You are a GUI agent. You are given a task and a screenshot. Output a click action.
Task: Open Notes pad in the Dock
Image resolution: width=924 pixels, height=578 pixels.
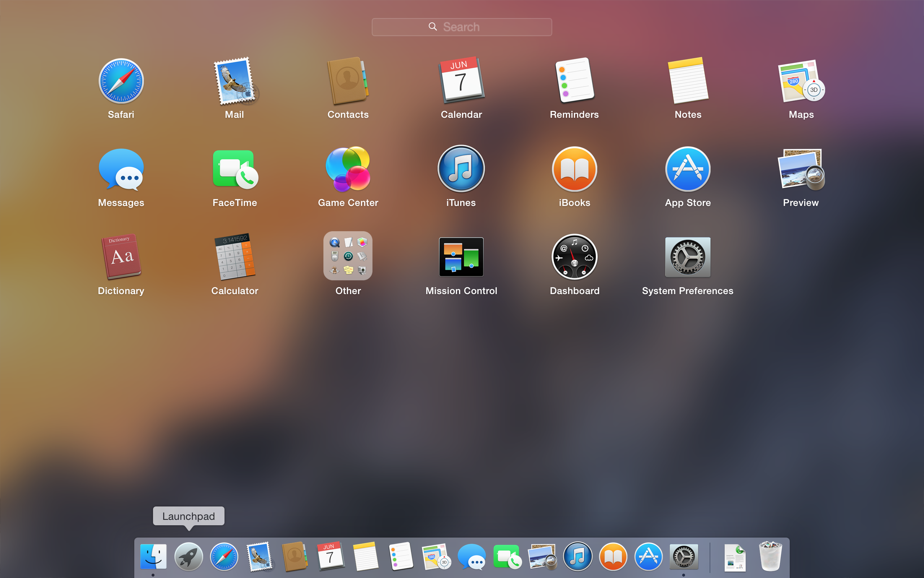point(366,556)
